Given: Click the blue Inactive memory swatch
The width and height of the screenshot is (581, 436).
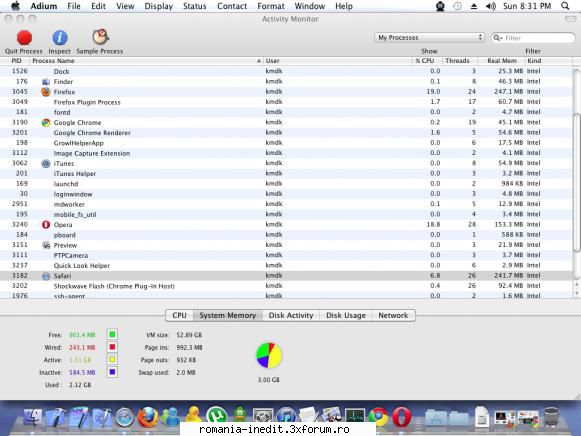Looking at the screenshot, I should pyautogui.click(x=112, y=372).
